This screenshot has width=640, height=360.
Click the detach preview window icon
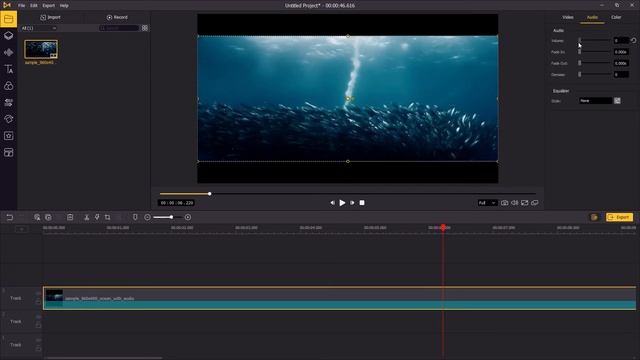pyautogui.click(x=535, y=203)
